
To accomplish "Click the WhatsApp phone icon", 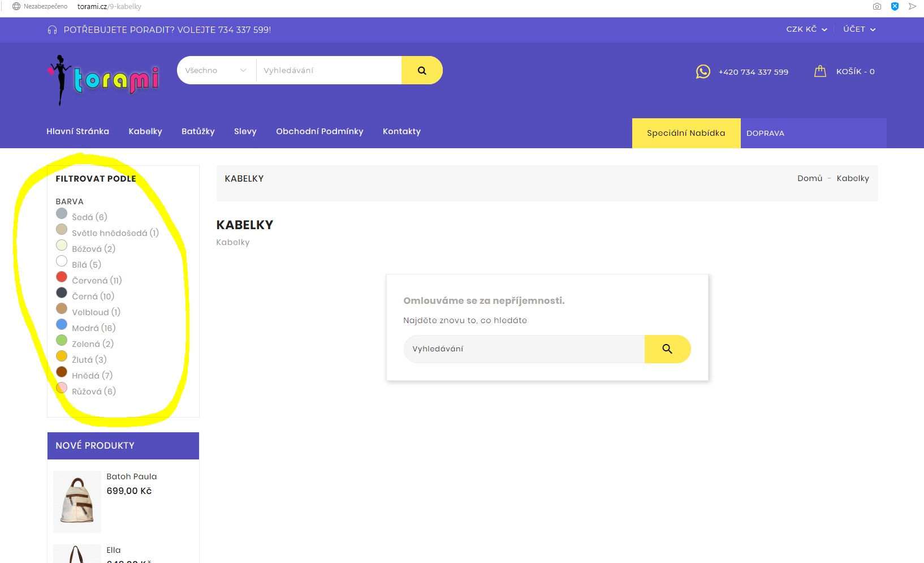I will coord(703,72).
